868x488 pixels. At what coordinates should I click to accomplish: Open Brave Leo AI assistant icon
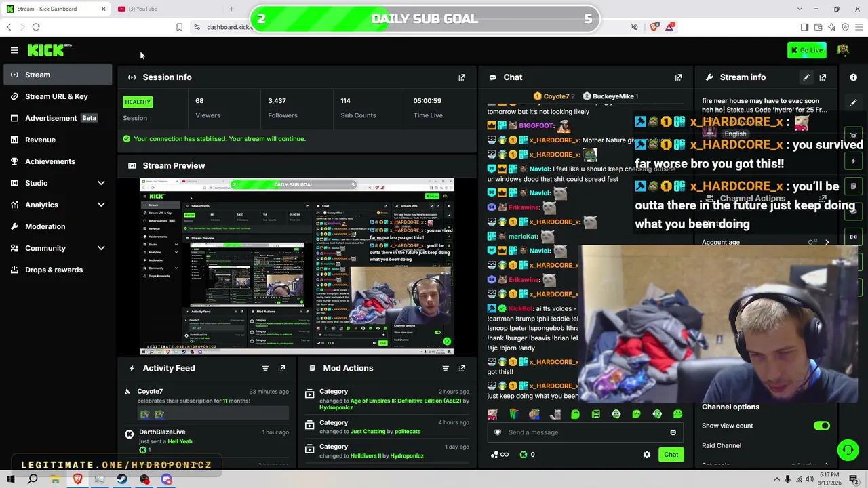coord(832,27)
